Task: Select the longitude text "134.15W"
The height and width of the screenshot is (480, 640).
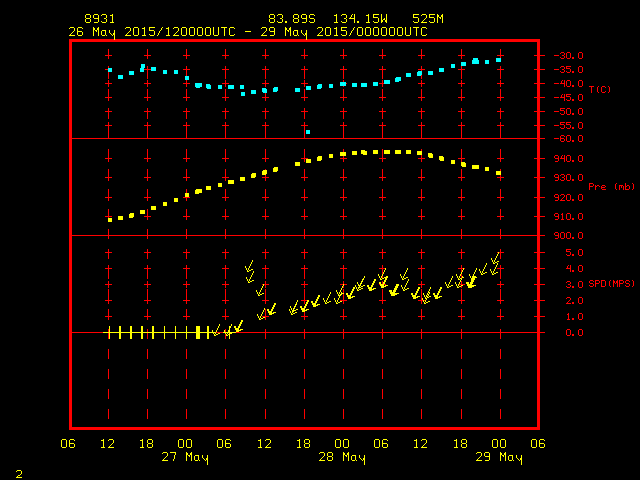Action: coord(360,19)
